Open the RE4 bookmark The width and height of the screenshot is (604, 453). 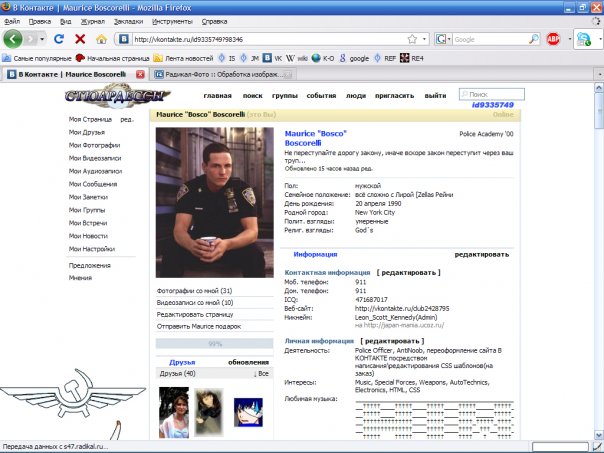(x=412, y=58)
